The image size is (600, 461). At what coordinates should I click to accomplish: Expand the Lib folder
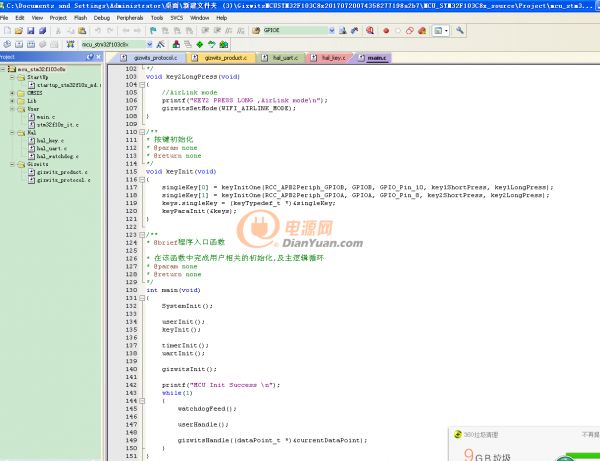tap(12, 101)
